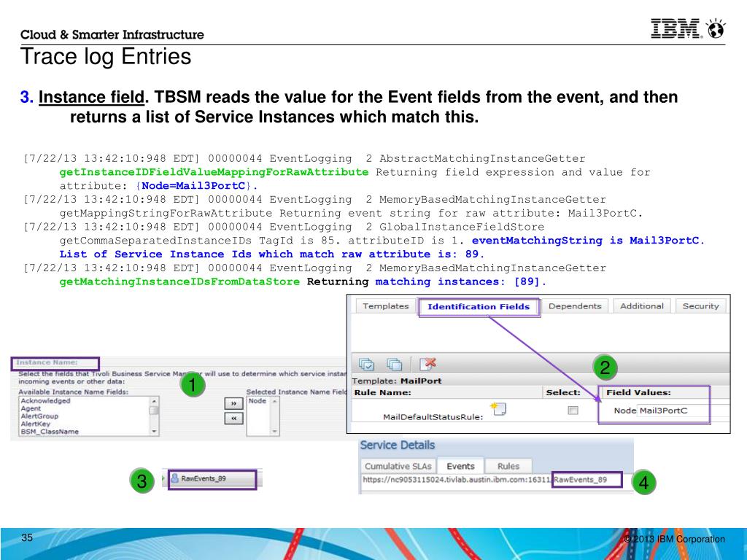Click scroll-down arrow of available fields list
747x560 pixels.
coord(154,432)
